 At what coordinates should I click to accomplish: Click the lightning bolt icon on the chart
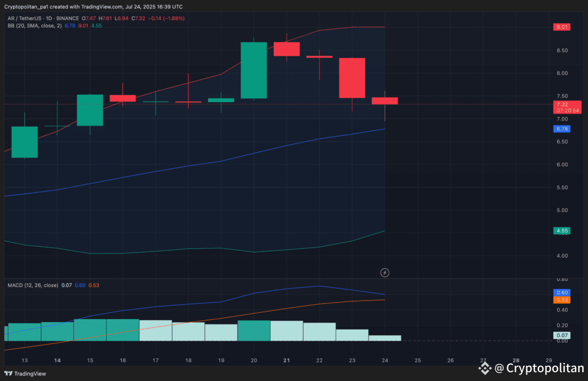pyautogui.click(x=385, y=273)
